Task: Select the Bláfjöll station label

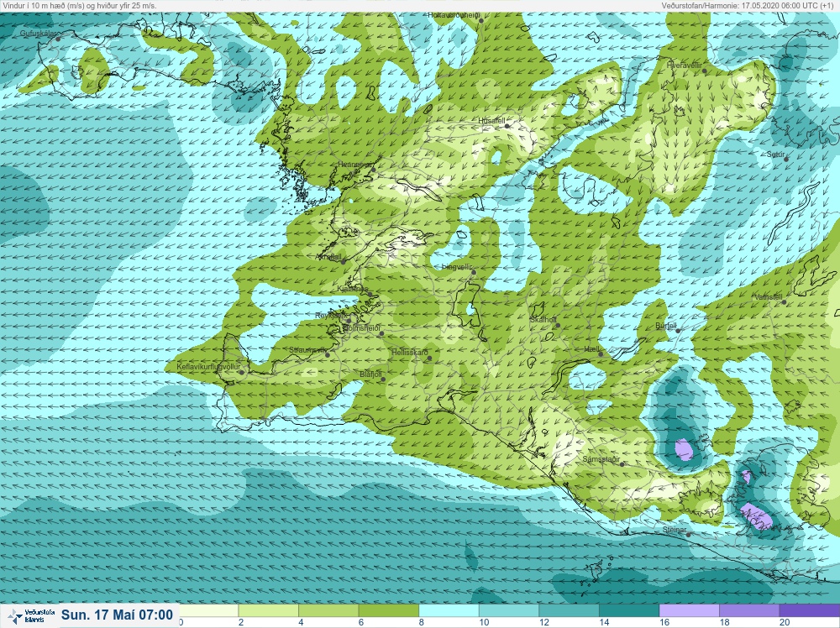Action: (x=370, y=374)
